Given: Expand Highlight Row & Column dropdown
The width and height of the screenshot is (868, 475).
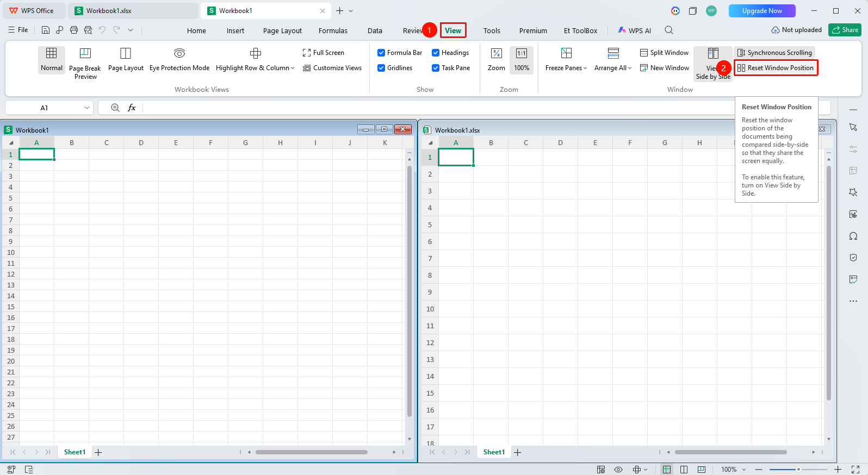Looking at the screenshot, I should tap(293, 68).
